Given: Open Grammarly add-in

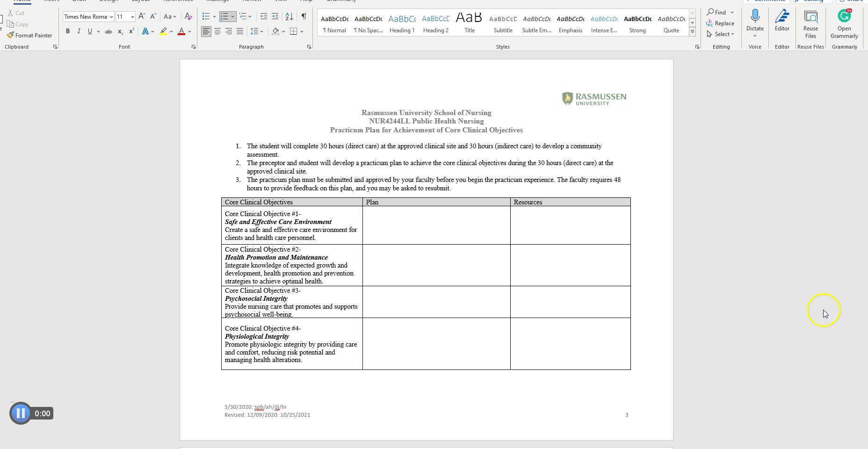Looking at the screenshot, I should [x=844, y=22].
